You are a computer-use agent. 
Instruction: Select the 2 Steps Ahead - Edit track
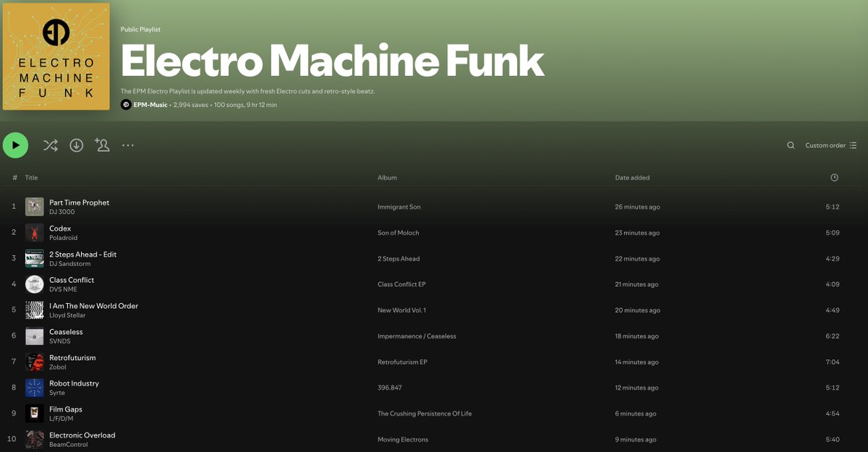click(x=82, y=255)
